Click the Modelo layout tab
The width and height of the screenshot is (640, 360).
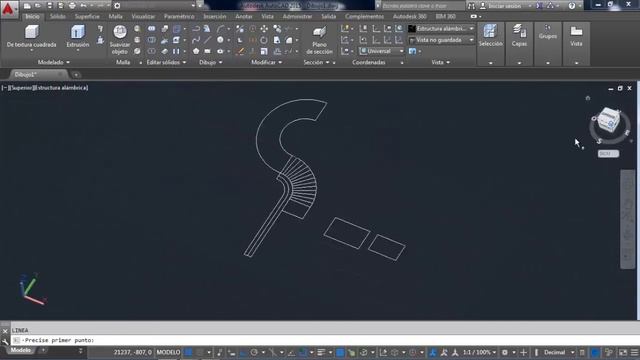point(21,350)
